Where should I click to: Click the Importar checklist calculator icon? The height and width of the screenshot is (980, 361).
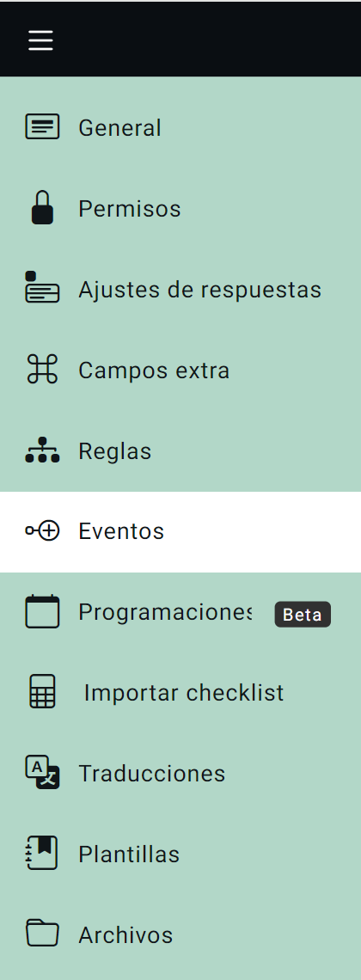(x=43, y=692)
